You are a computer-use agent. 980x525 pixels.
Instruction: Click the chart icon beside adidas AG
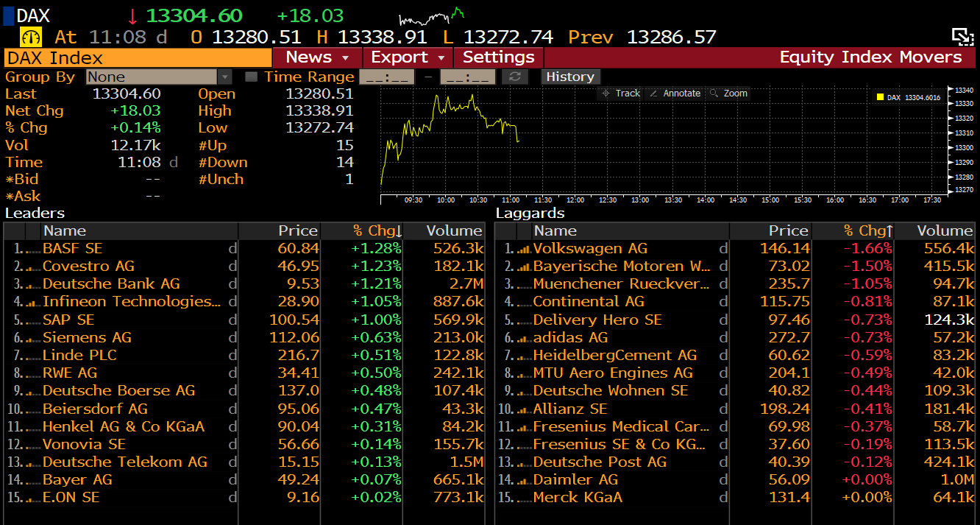click(523, 338)
